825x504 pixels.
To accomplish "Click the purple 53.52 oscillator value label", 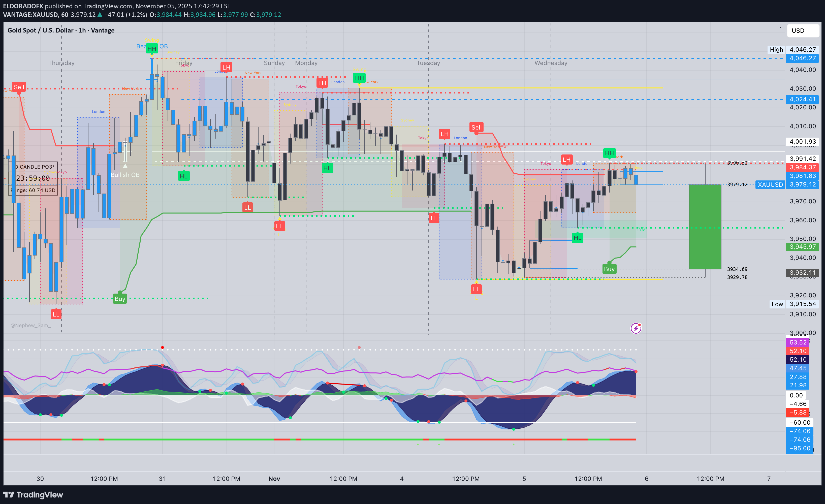I will [798, 342].
